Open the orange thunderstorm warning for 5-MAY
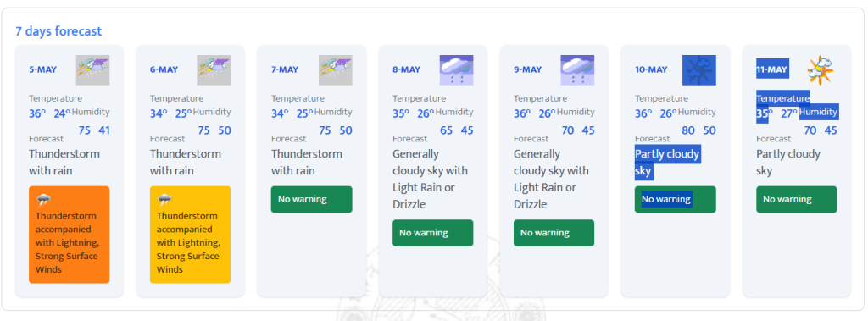Image resolution: width=868 pixels, height=321 pixels. [x=70, y=235]
